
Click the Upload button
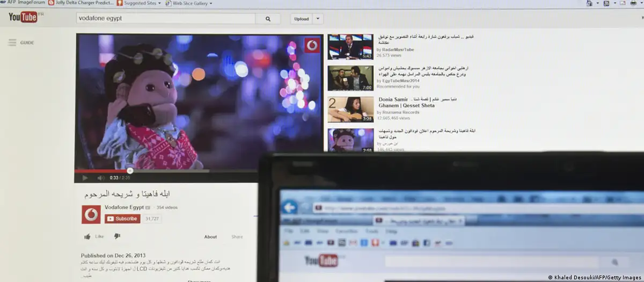click(301, 19)
